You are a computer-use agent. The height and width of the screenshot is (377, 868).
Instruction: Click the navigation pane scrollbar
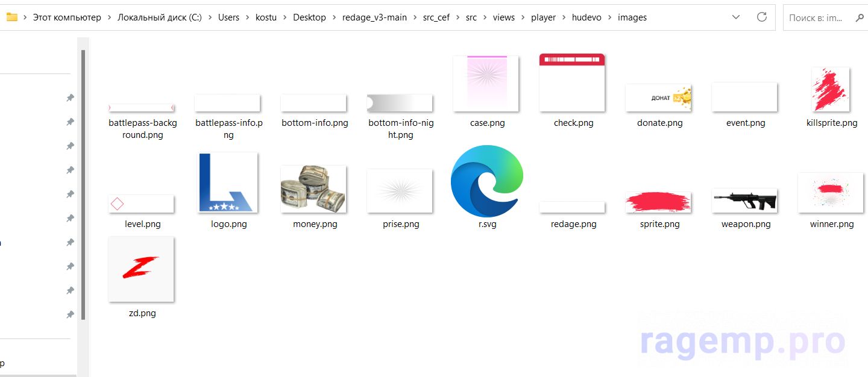[x=83, y=181]
